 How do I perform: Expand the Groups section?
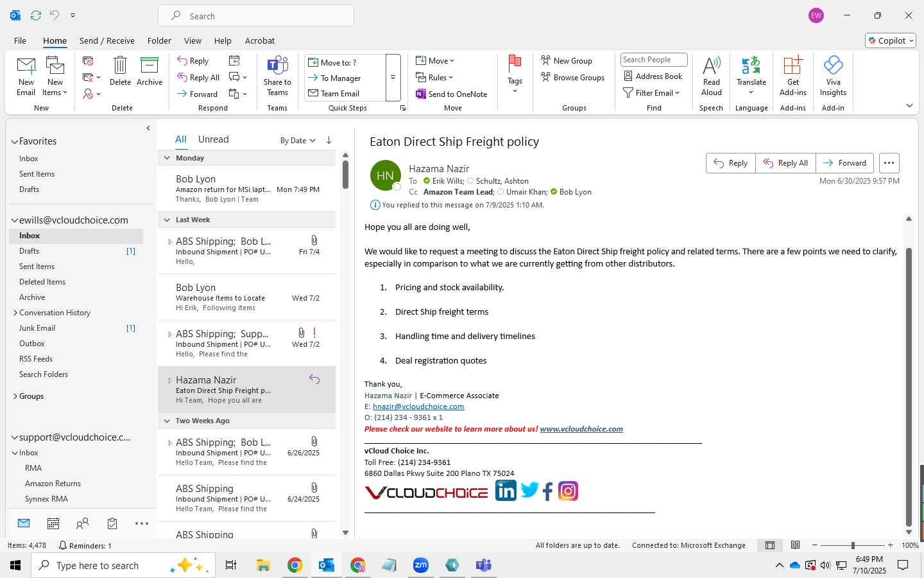click(x=15, y=396)
